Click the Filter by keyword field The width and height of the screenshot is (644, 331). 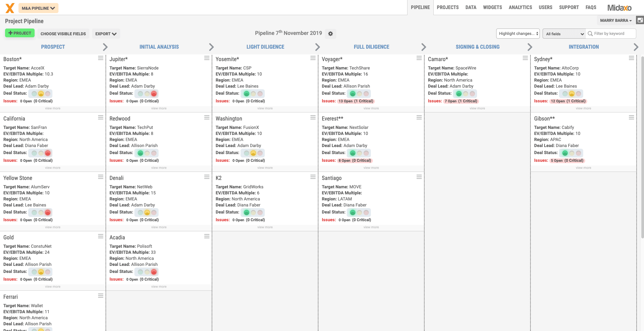pos(611,34)
